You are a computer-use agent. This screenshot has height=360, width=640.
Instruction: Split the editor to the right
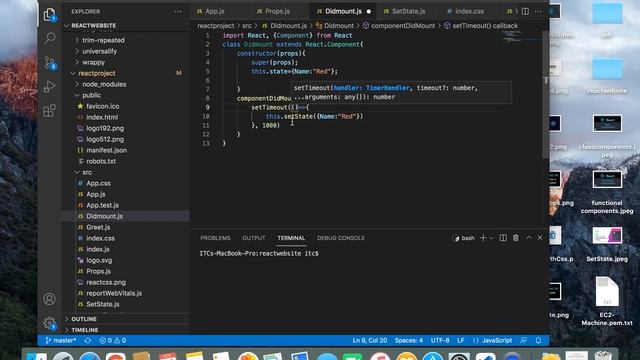(525, 11)
